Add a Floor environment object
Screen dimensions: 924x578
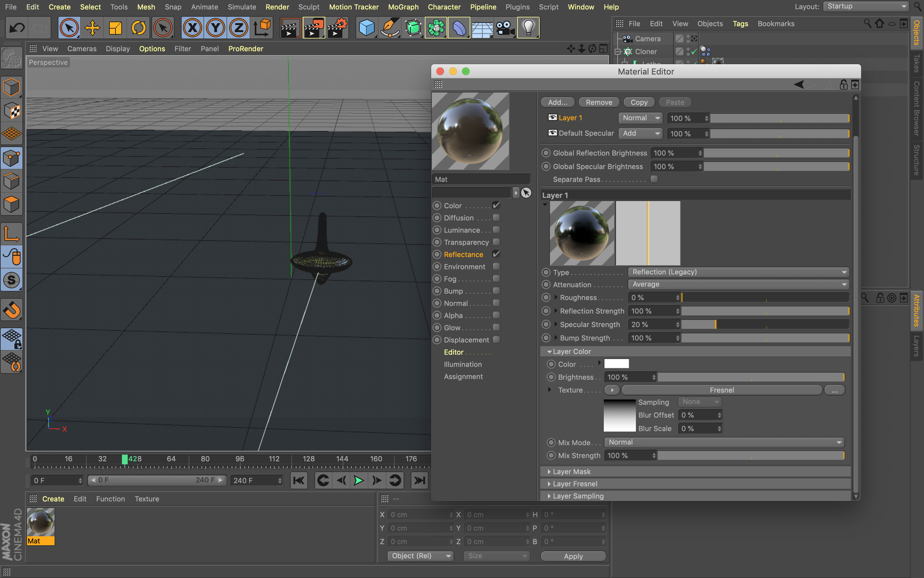[x=482, y=28]
